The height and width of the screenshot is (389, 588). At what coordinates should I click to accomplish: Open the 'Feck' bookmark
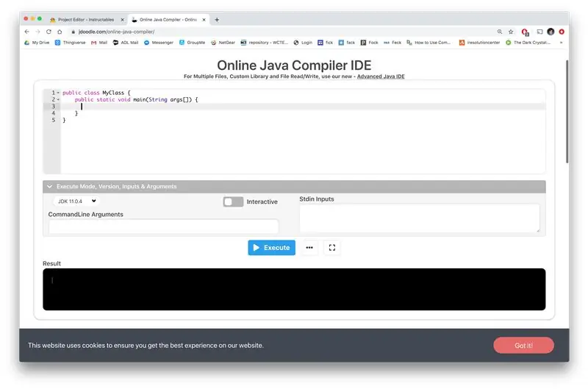pyautogui.click(x=392, y=43)
